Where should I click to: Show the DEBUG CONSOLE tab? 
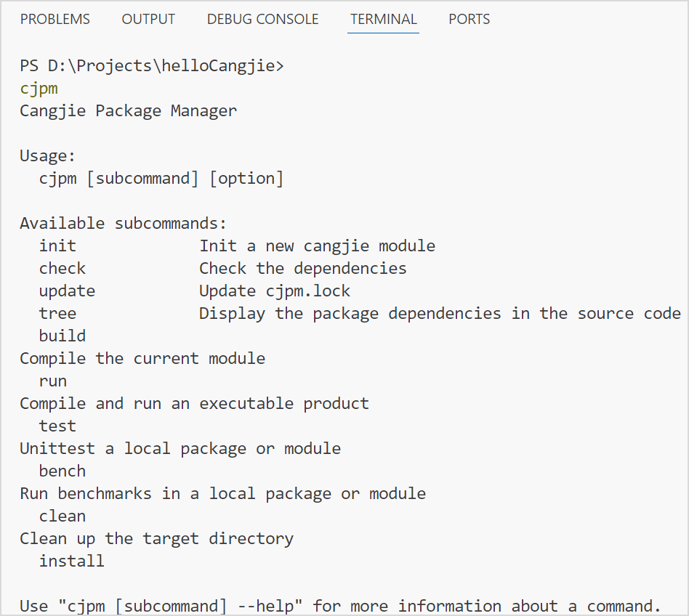click(262, 20)
